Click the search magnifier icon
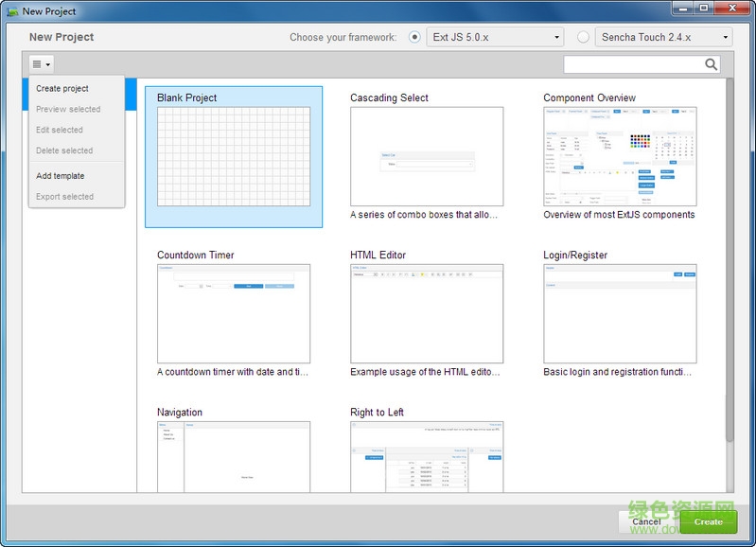Viewport: 756px width, 547px height. tap(711, 64)
